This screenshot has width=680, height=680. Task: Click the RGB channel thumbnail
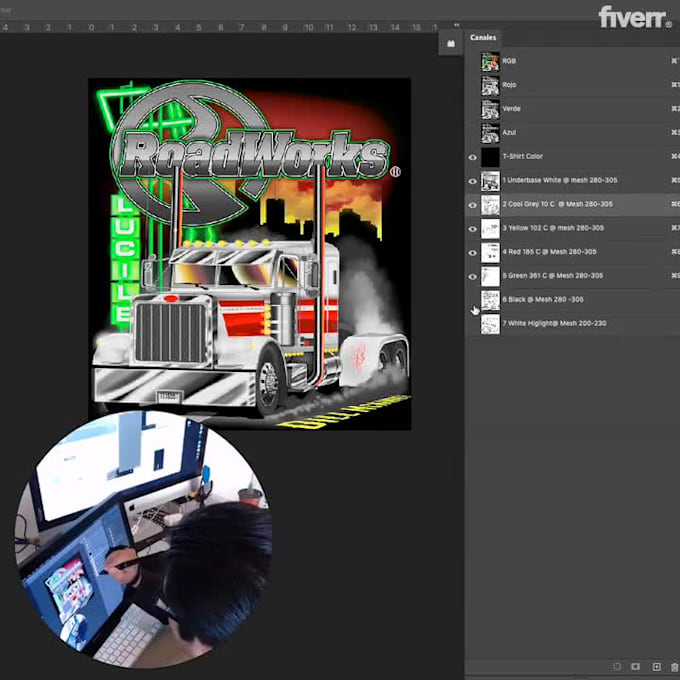[490, 62]
